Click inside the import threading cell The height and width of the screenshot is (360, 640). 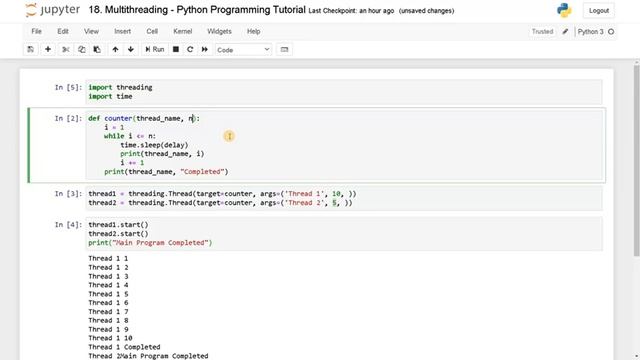(344, 92)
